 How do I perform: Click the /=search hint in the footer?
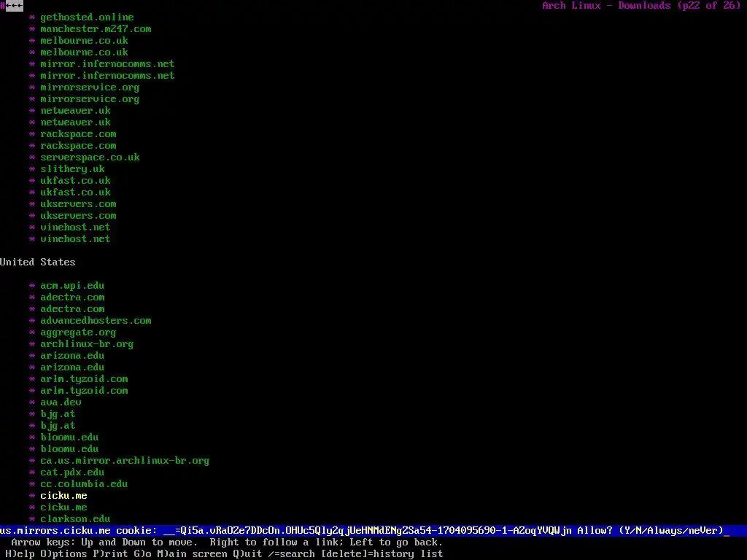(291, 554)
